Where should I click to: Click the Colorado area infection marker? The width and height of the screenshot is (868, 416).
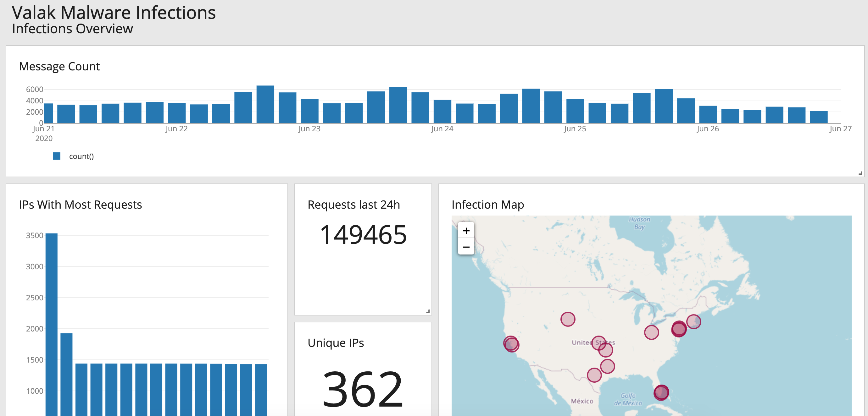pyautogui.click(x=568, y=319)
